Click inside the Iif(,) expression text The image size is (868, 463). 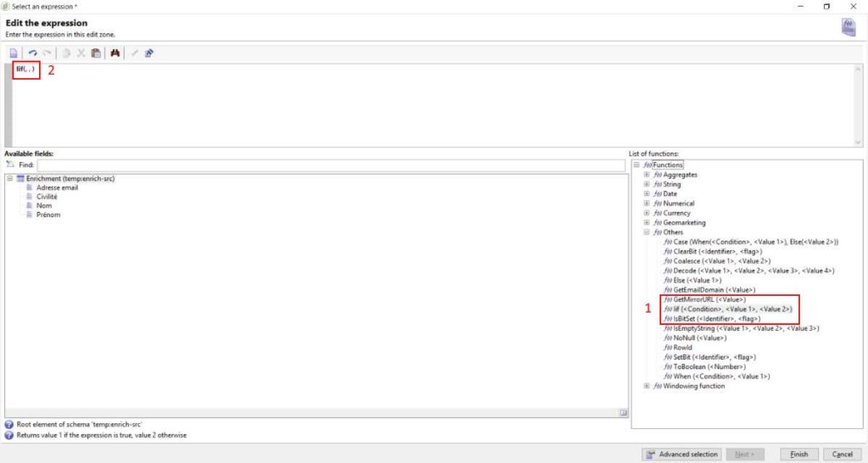[25, 70]
